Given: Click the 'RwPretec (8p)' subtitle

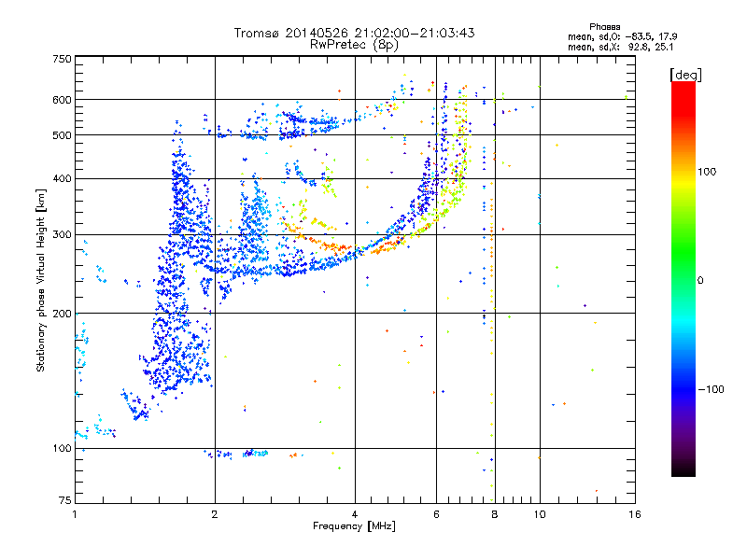Looking at the screenshot, I should coord(354,45).
